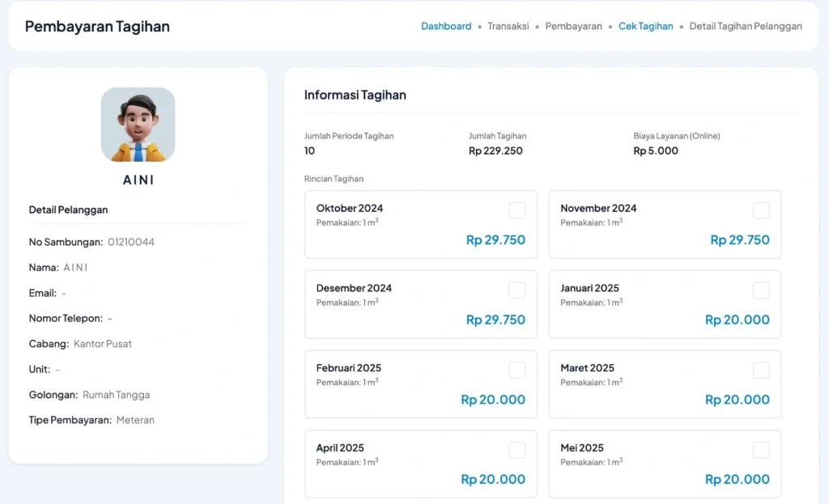
Task: Click the customer name AINI
Action: click(x=138, y=180)
